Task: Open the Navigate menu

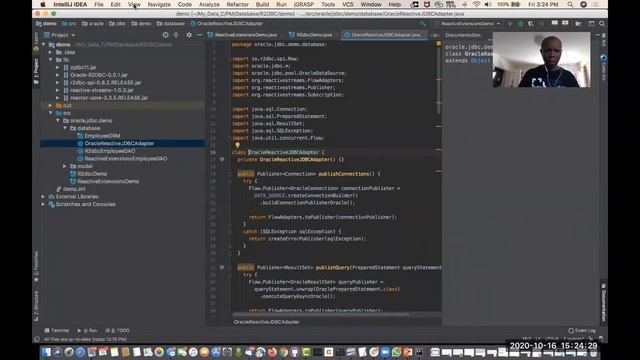Action: pyautogui.click(x=159, y=4)
